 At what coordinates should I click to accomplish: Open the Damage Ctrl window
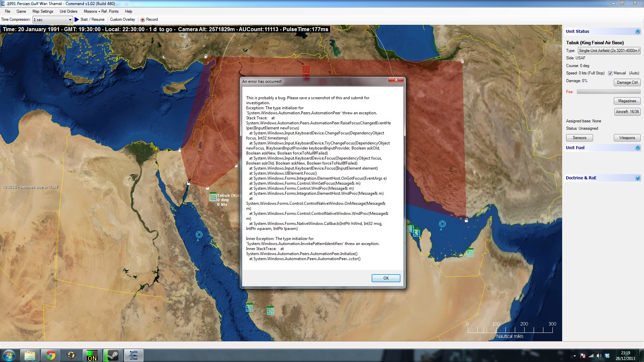click(627, 82)
